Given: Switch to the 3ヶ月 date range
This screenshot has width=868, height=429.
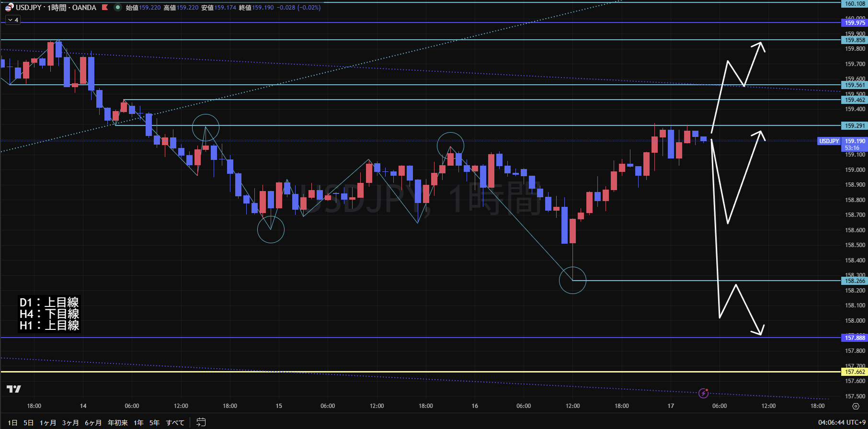Looking at the screenshot, I should point(70,422).
